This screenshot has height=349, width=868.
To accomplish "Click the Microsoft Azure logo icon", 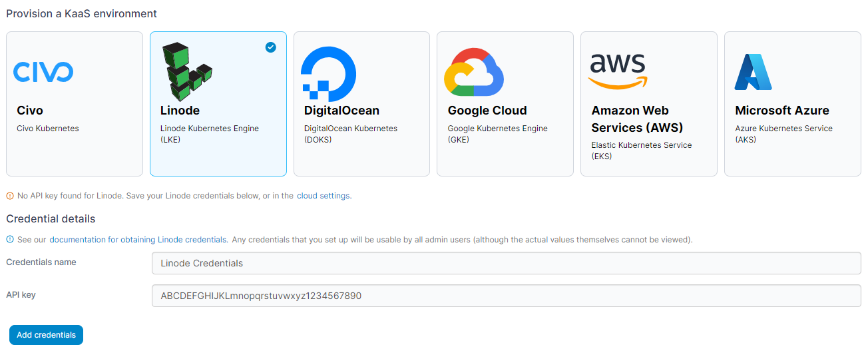I will 754,72.
